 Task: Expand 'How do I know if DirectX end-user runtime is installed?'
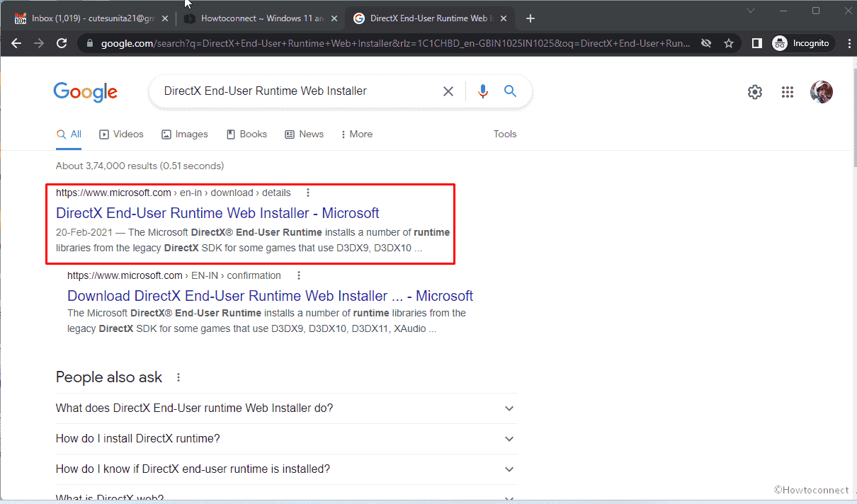coord(287,469)
